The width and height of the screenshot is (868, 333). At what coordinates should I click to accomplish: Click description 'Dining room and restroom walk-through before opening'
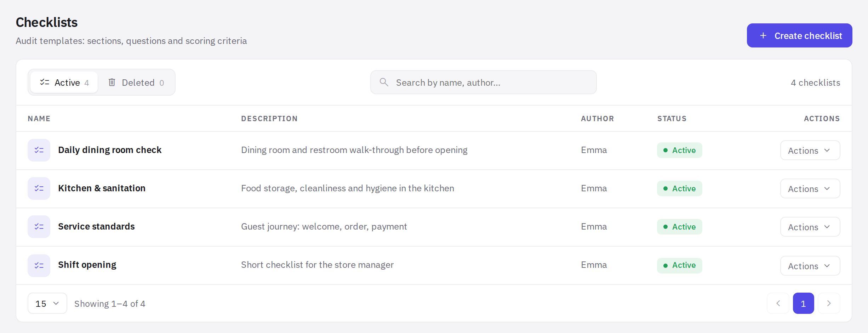354,150
